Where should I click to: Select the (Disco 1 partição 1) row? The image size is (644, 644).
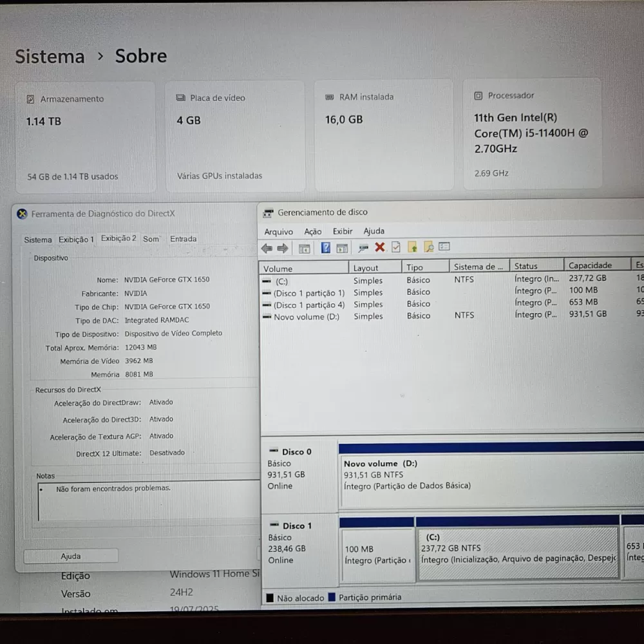coord(452,292)
